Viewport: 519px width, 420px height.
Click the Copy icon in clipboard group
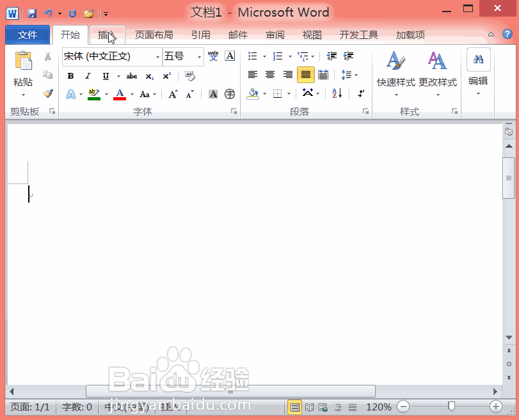pos(47,75)
